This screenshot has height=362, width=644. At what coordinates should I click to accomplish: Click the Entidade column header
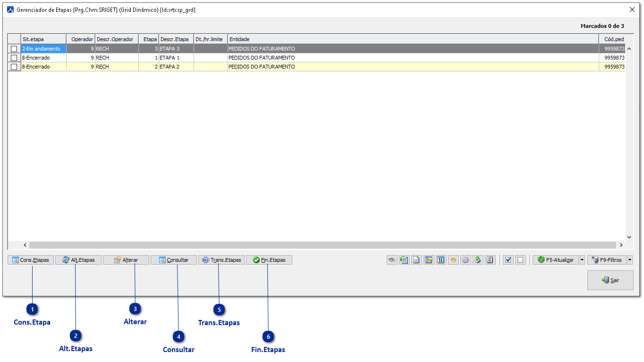tap(413, 39)
